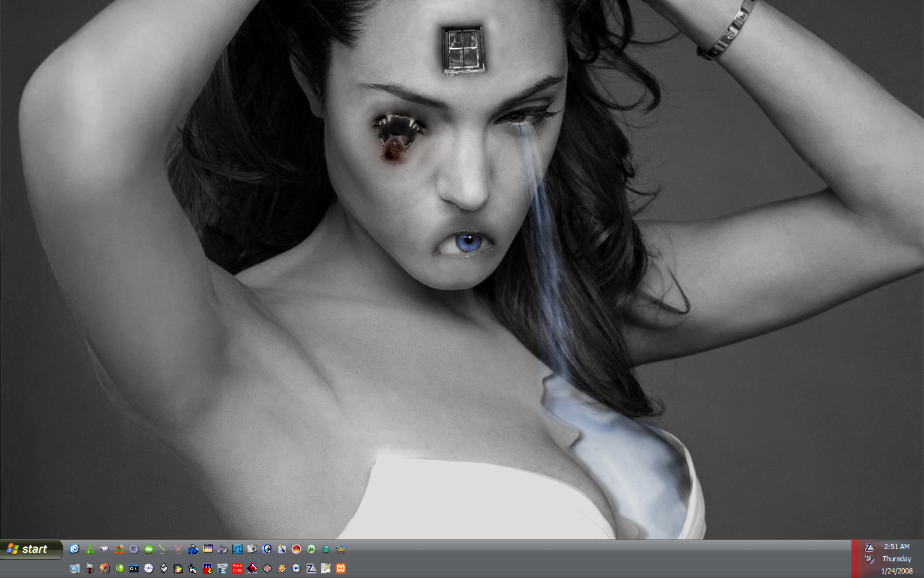Image resolution: width=924 pixels, height=578 pixels.
Task: Open the document with pen icon
Action: tap(281, 549)
